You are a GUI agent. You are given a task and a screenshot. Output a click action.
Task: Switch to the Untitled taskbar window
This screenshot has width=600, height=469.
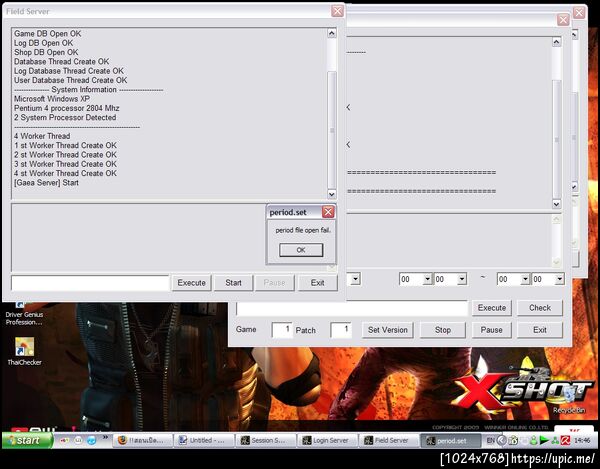pos(204,440)
